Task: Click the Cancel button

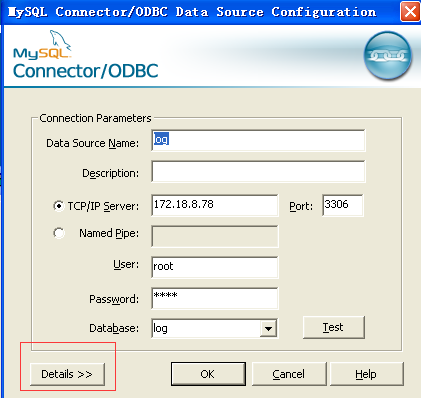Action: coord(289,374)
